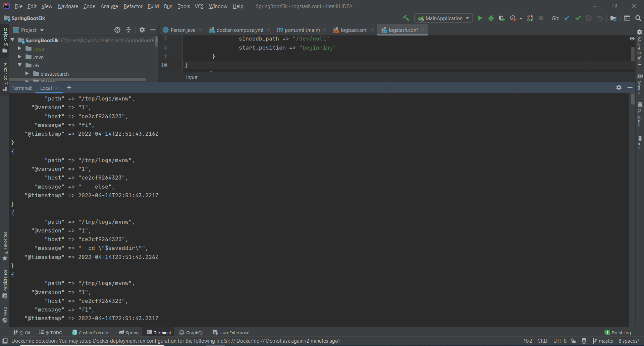Open the Refactor menu
Image resolution: width=644 pixels, height=346 pixels.
pos(133,6)
